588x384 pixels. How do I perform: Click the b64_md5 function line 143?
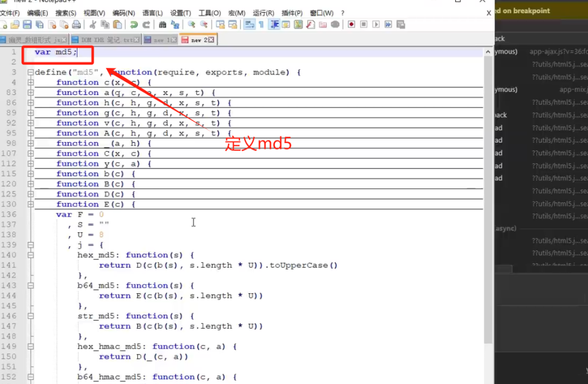tap(136, 286)
